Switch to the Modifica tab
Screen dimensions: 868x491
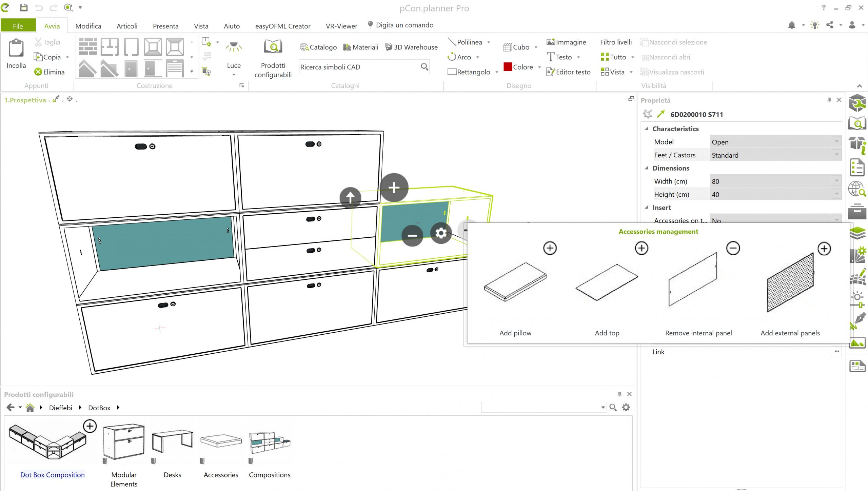[x=88, y=26]
